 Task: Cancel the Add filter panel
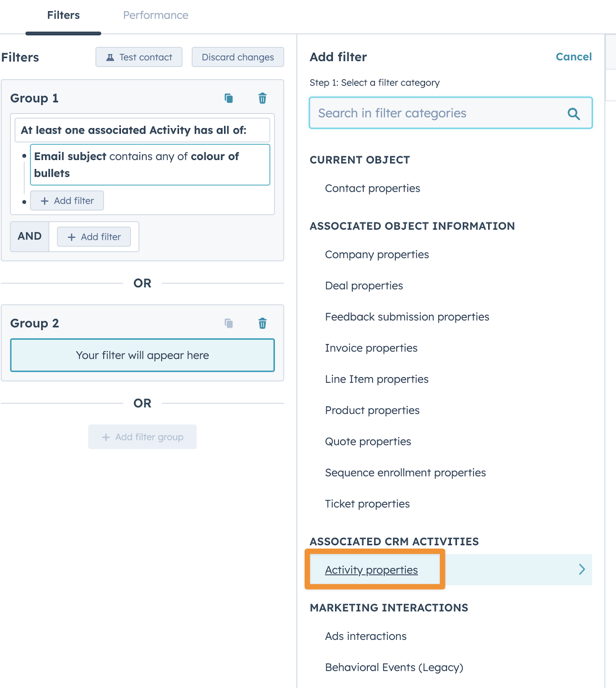(574, 56)
